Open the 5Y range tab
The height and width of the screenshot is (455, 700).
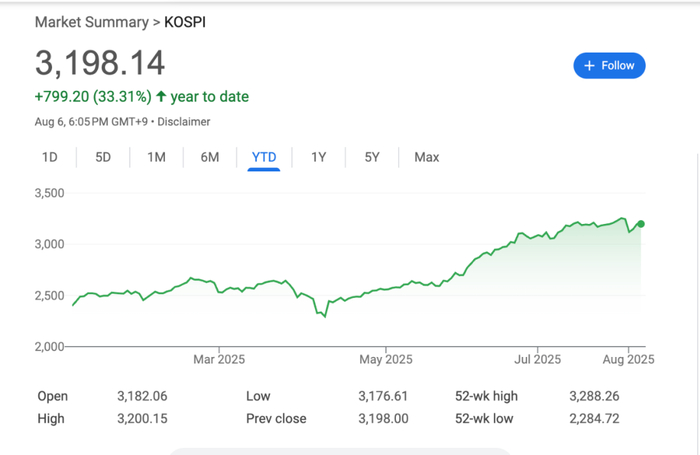(x=372, y=157)
